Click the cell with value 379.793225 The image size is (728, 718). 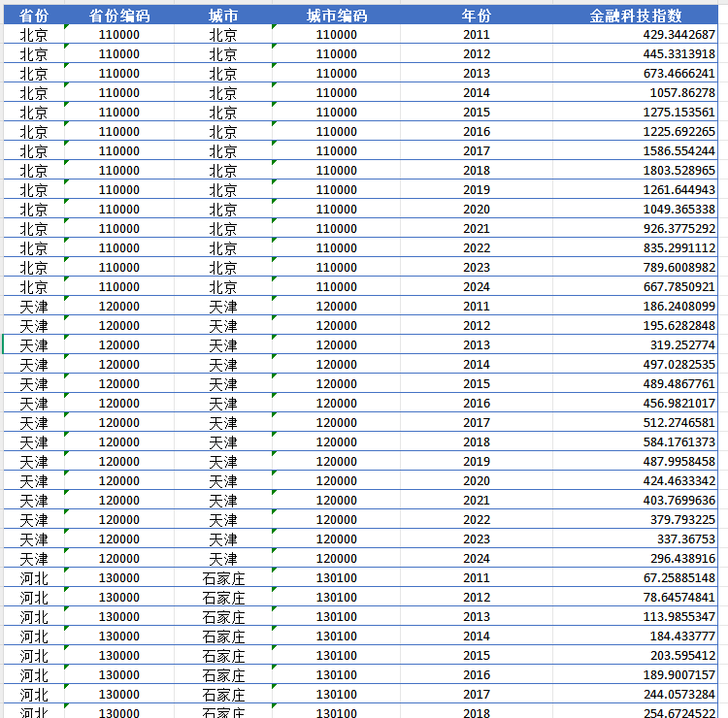(x=635, y=519)
